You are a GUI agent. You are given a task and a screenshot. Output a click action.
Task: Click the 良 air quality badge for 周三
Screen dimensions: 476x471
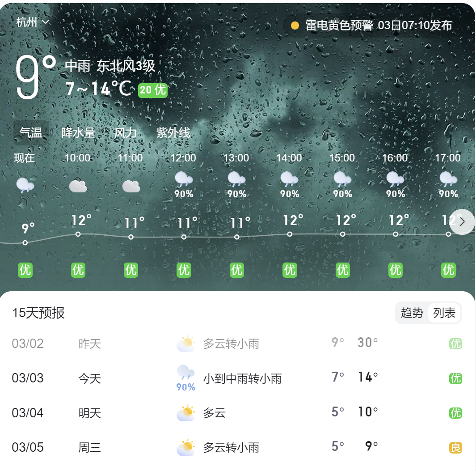pyautogui.click(x=455, y=447)
